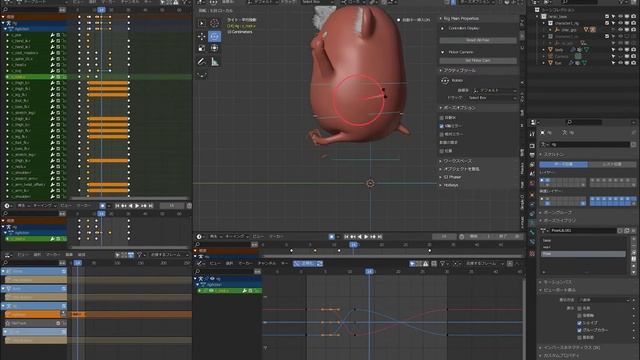Enable the 相対ミラー checkbox

[442, 134]
